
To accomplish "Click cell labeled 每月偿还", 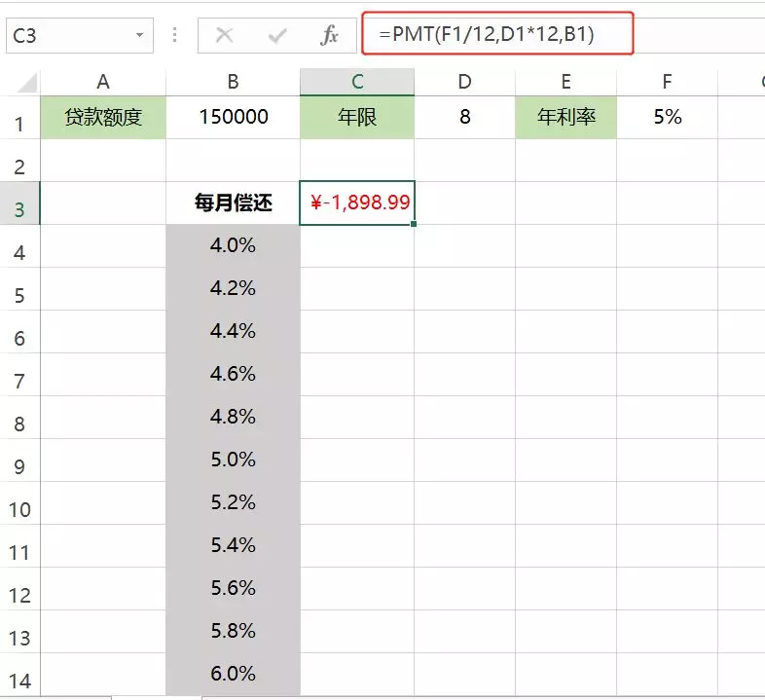I will pyautogui.click(x=234, y=203).
